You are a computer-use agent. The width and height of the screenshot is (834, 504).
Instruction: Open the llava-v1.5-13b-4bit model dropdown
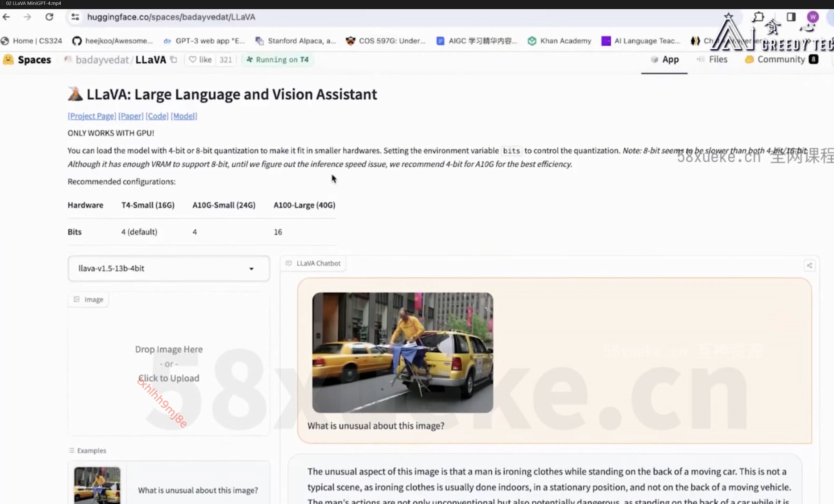coord(168,268)
